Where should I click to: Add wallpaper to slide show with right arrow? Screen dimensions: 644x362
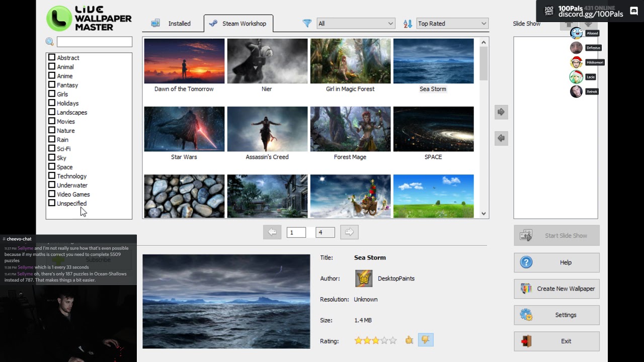[501, 112]
